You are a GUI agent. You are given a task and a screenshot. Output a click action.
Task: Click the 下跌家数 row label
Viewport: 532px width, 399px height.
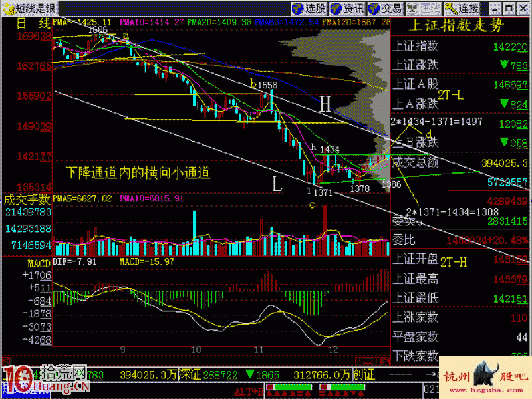click(x=415, y=356)
